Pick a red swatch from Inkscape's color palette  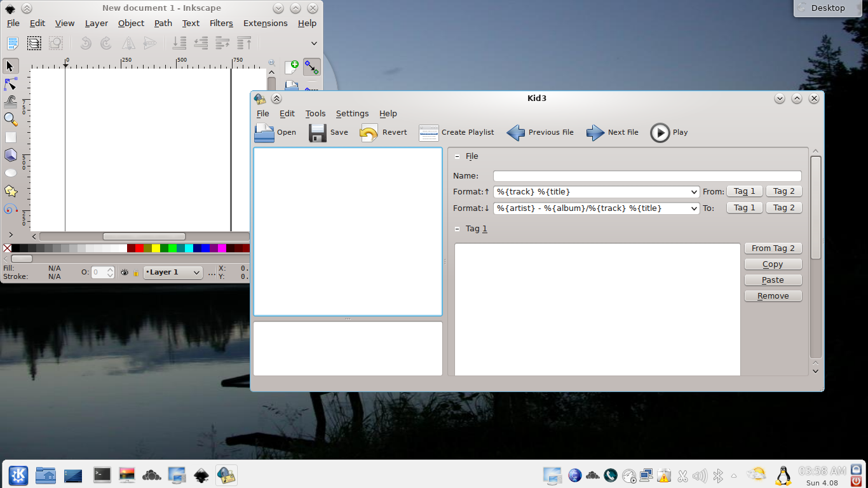[141, 248]
